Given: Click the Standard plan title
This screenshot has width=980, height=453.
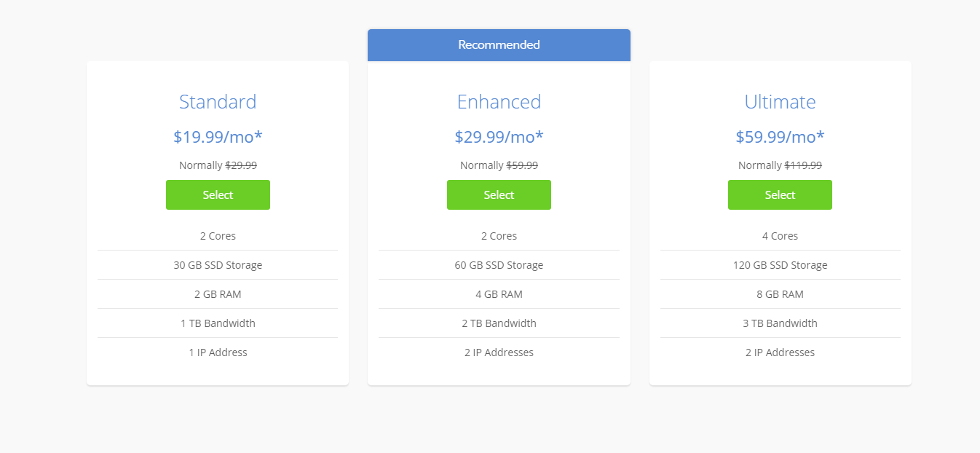Looking at the screenshot, I should click(x=218, y=102).
